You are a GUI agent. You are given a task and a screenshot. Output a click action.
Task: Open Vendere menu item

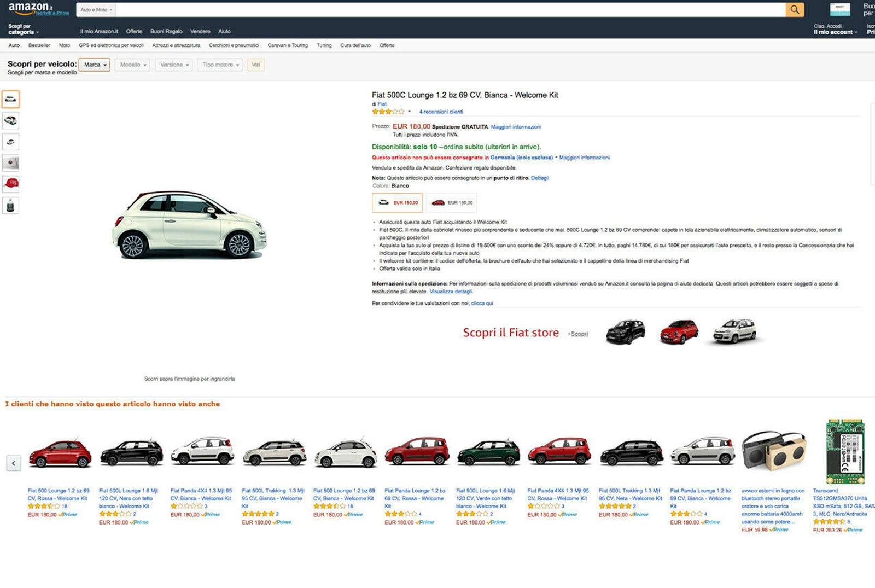[200, 31]
